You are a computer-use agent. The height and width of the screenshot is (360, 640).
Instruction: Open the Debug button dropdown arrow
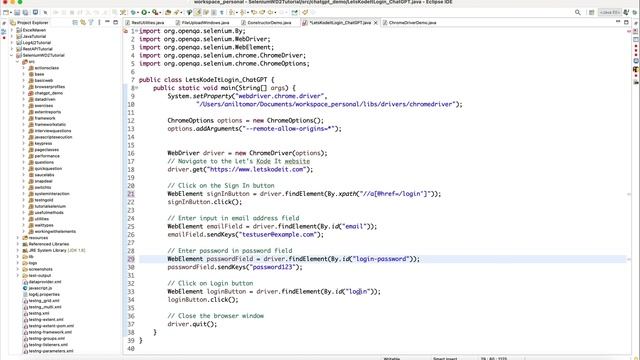click(138, 12)
